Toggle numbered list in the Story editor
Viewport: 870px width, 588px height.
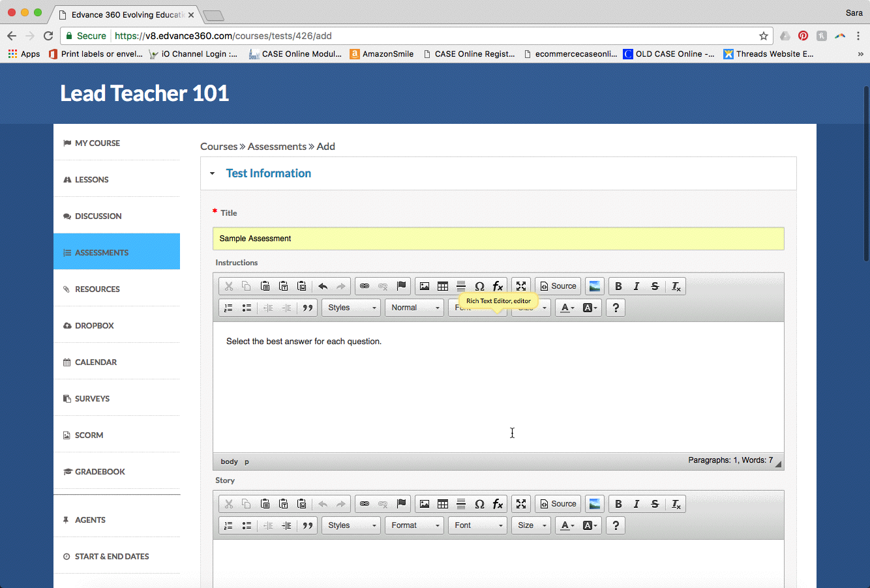[x=228, y=525]
